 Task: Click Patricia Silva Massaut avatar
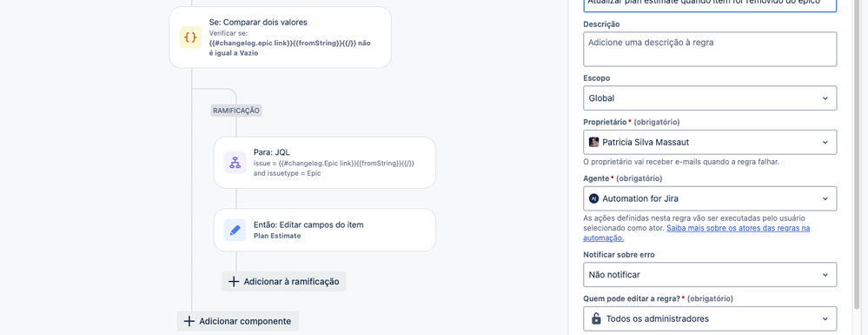point(594,142)
